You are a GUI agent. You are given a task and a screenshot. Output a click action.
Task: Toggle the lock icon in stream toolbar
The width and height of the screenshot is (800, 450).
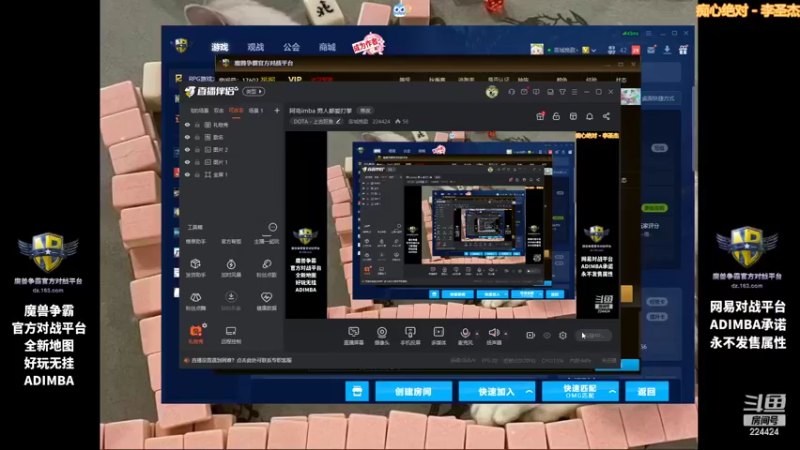556,116
